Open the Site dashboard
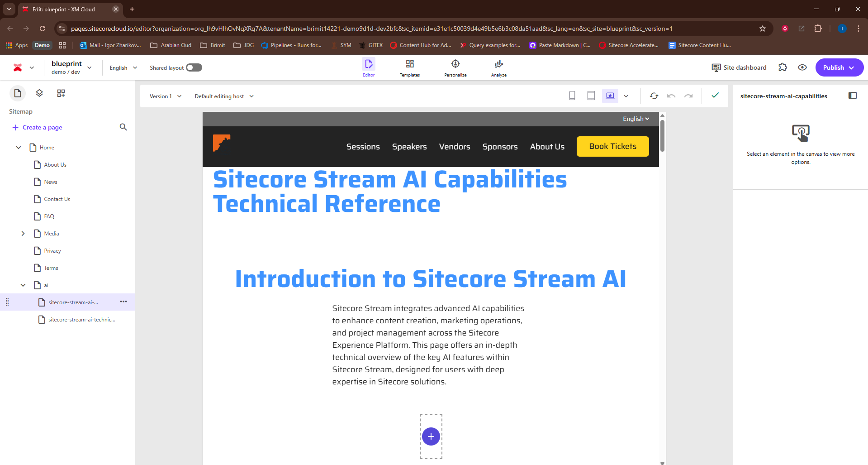The width and height of the screenshot is (868, 465). tap(739, 67)
